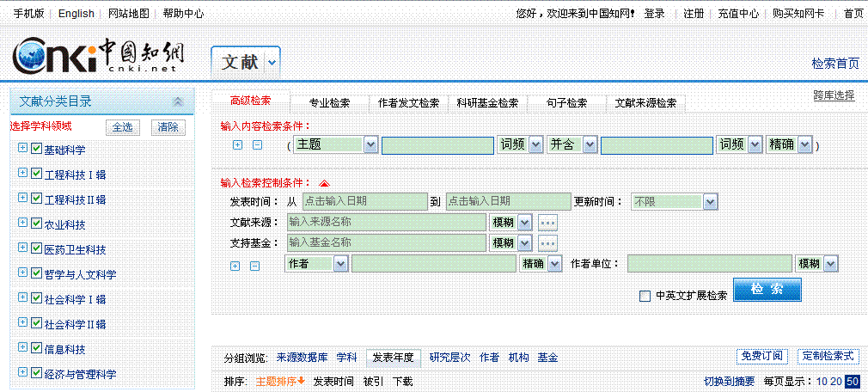Screen dimensions: 868x392
Task: Collapse search control conditions with the red arrow
Action: (x=324, y=183)
